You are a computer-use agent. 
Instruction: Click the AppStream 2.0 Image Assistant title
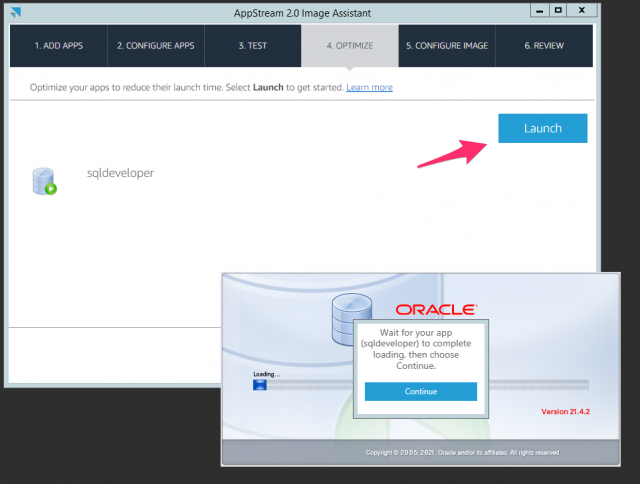coord(302,13)
